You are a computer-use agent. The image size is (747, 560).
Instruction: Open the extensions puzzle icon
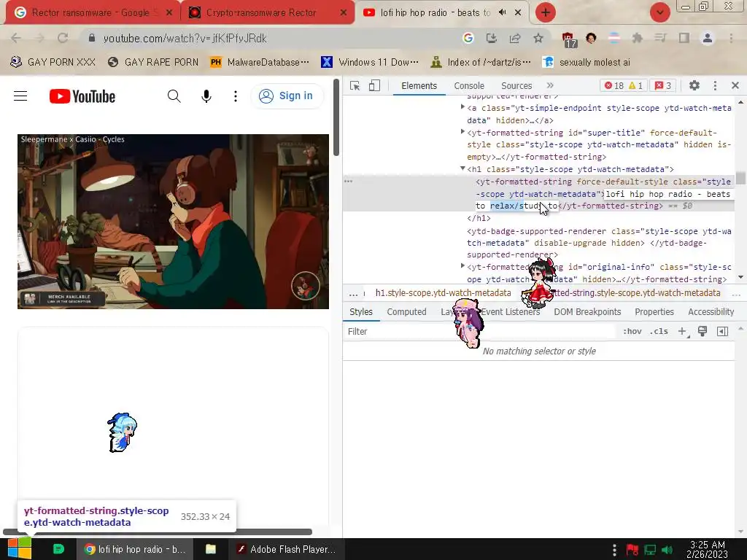click(637, 38)
